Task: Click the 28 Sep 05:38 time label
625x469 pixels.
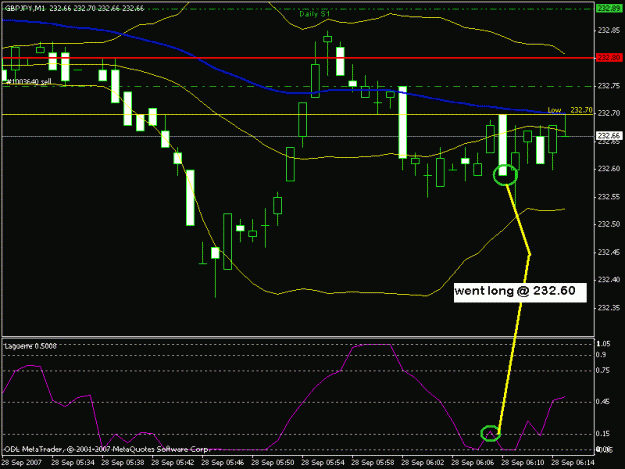Action: tap(123, 463)
